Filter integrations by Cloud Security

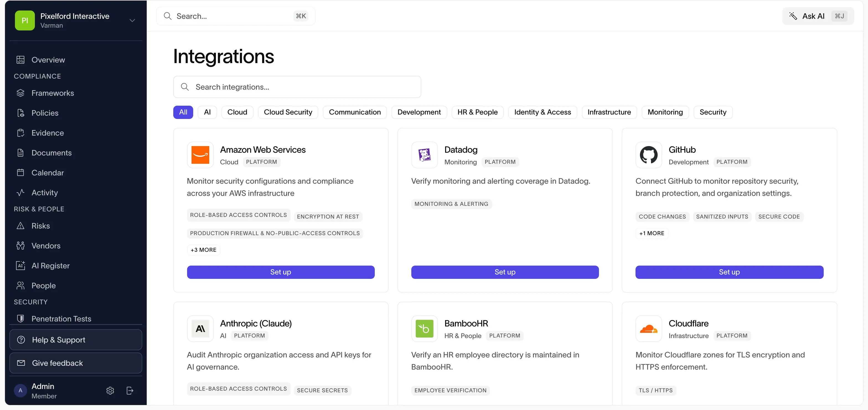coord(288,112)
